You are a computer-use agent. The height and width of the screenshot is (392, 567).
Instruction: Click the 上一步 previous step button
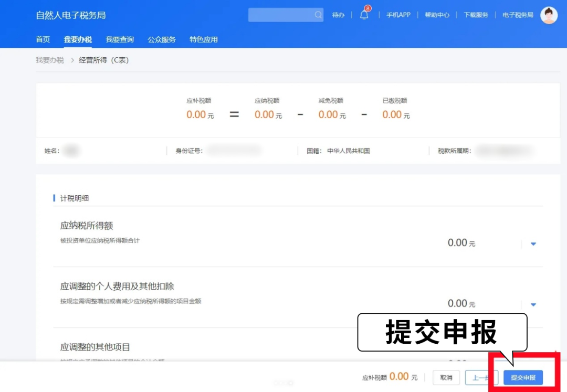click(480, 377)
